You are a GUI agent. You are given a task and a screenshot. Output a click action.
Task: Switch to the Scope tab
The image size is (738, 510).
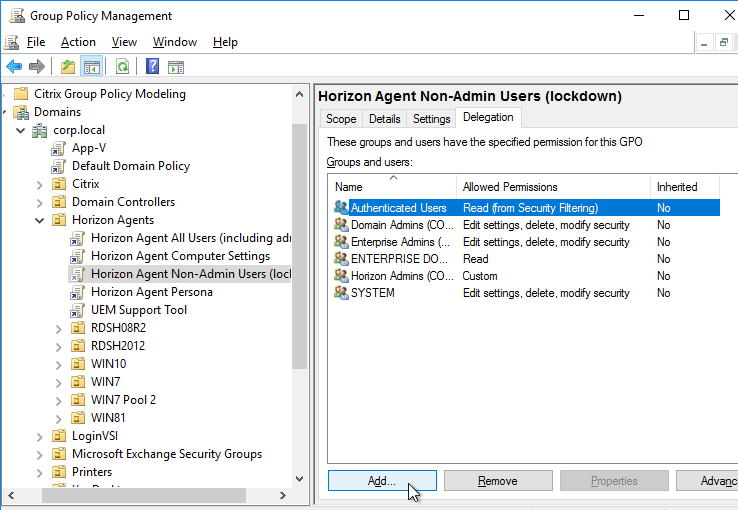click(x=341, y=119)
